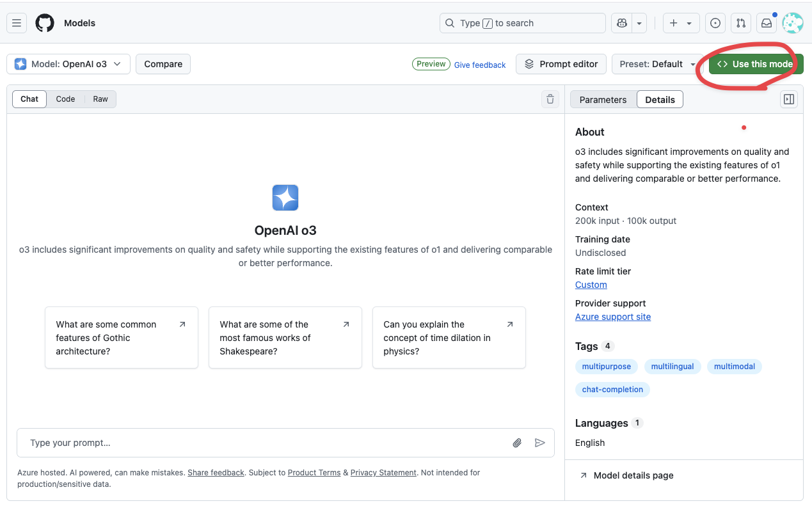Switch to the Code tab

click(x=65, y=99)
